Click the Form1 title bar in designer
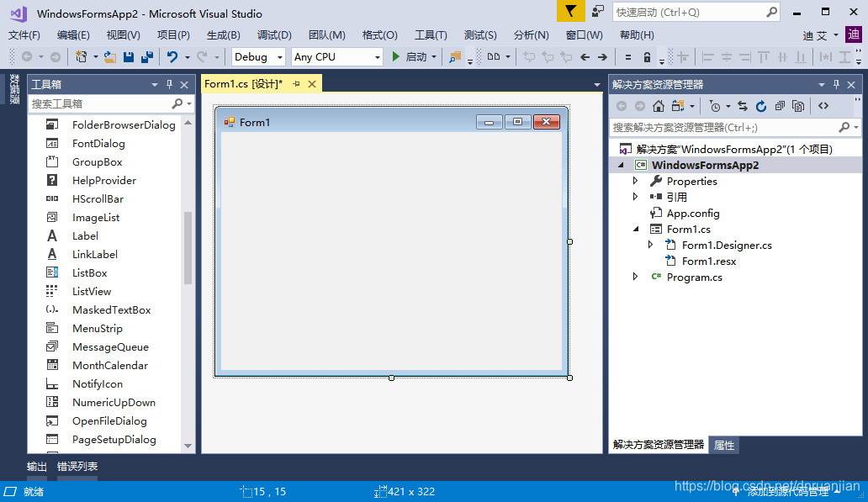The height and width of the screenshot is (502, 868). (x=391, y=122)
